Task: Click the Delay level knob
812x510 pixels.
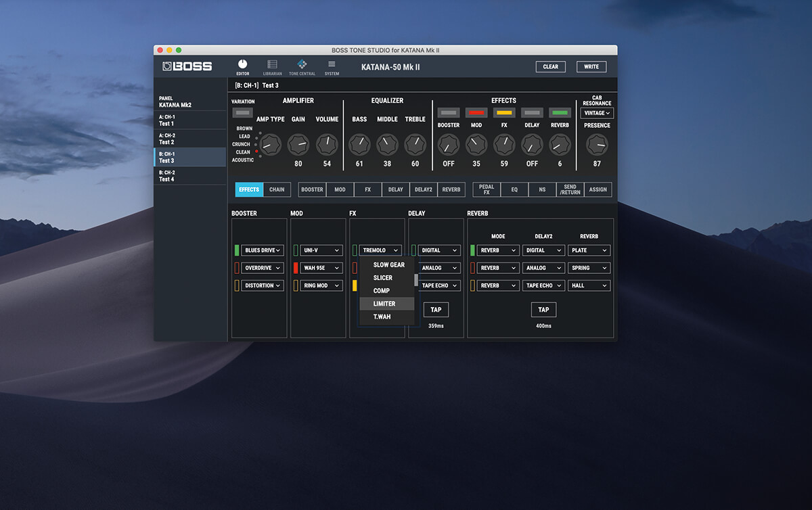Action: click(532, 144)
